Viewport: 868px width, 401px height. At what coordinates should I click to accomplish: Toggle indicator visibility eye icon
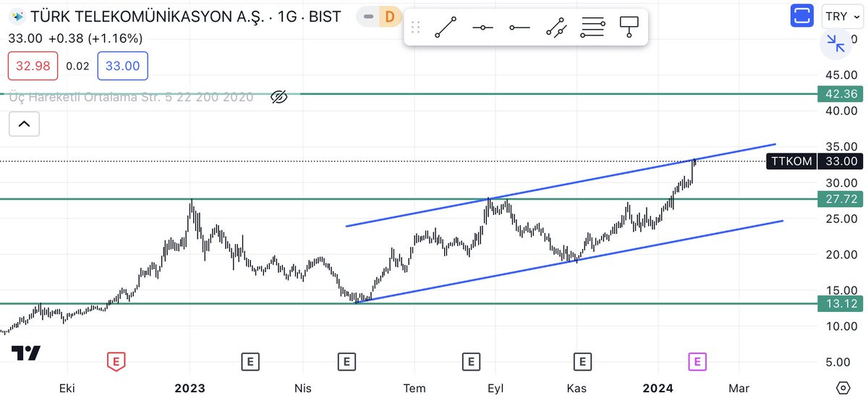(279, 96)
